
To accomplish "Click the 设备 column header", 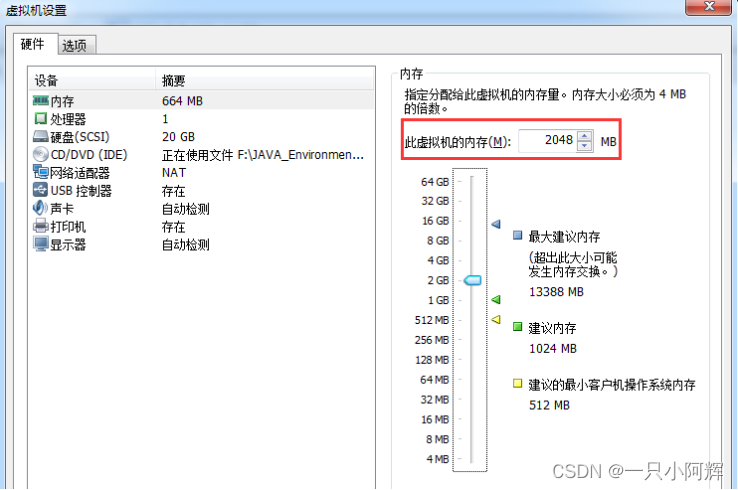I will (x=93, y=80).
